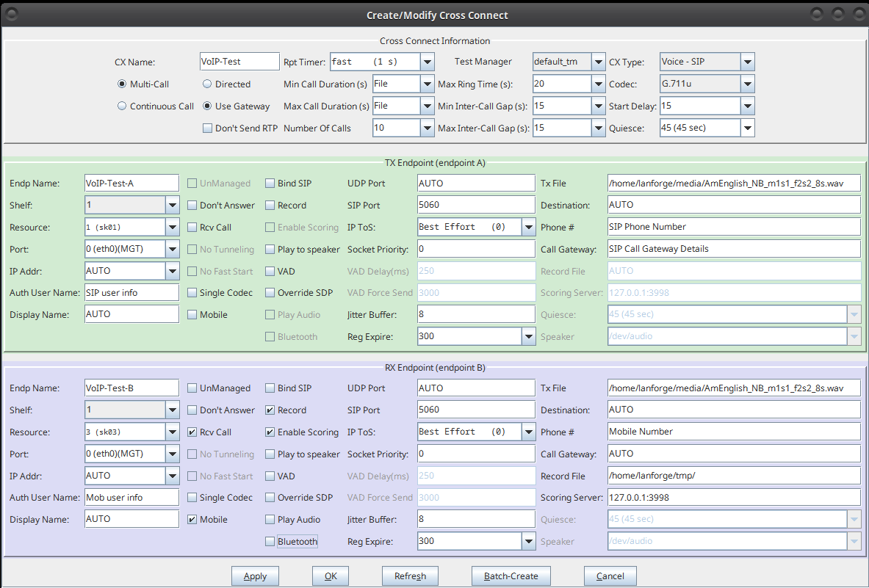
Task: Cancel the cross connect dialog
Action: pos(610,576)
